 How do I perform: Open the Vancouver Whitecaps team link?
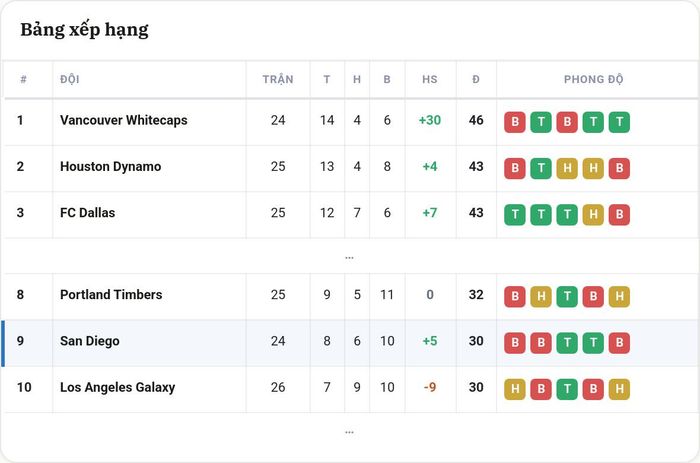pos(124,120)
